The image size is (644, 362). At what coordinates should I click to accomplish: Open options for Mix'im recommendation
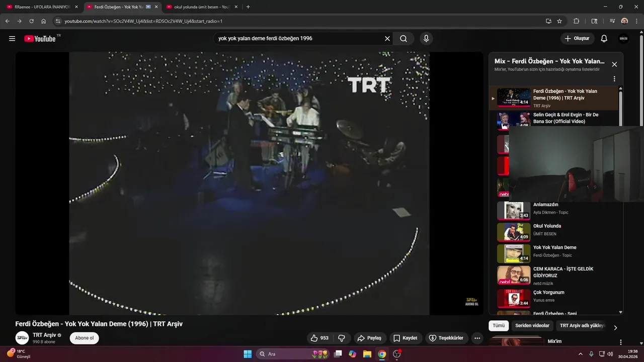point(621,342)
